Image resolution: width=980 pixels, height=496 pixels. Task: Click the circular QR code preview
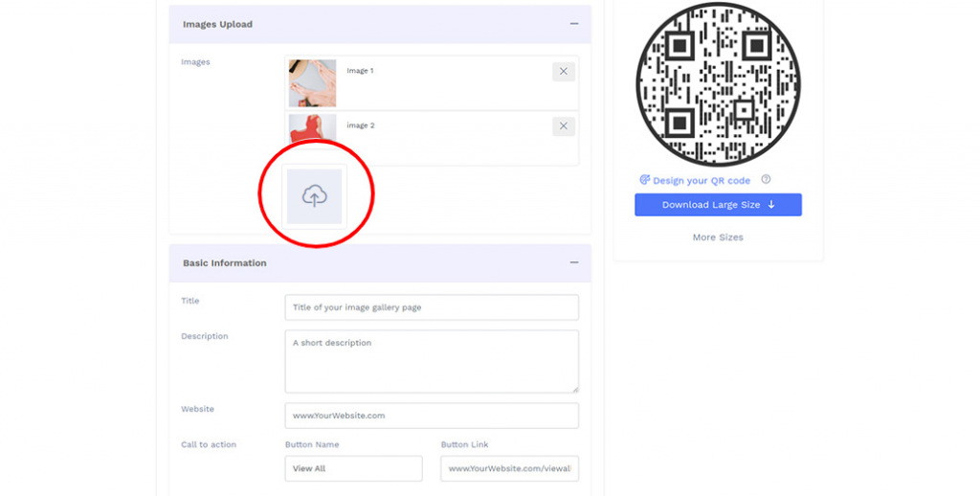point(718,84)
